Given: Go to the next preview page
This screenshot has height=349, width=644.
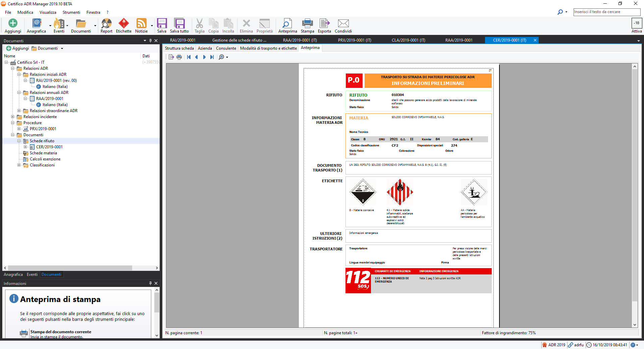Looking at the screenshot, I should click(x=204, y=57).
